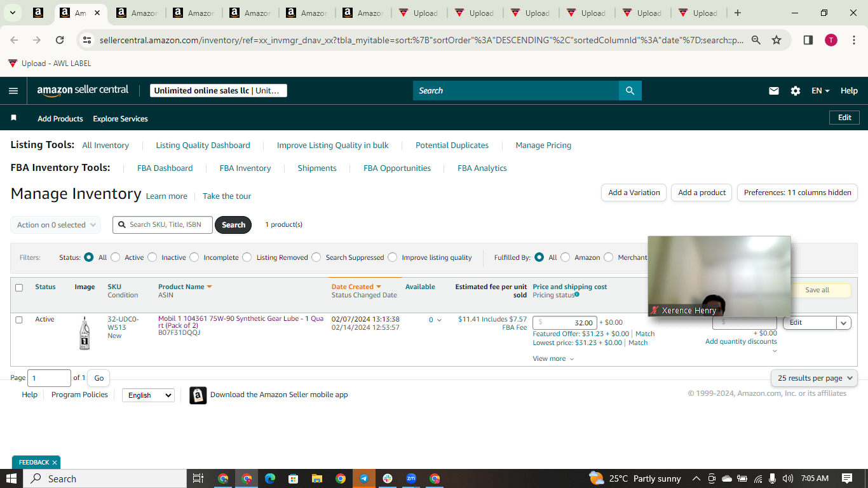This screenshot has width=868, height=488.
Task: Click the product image thumbnail of Mobil 1
Action: point(85,333)
